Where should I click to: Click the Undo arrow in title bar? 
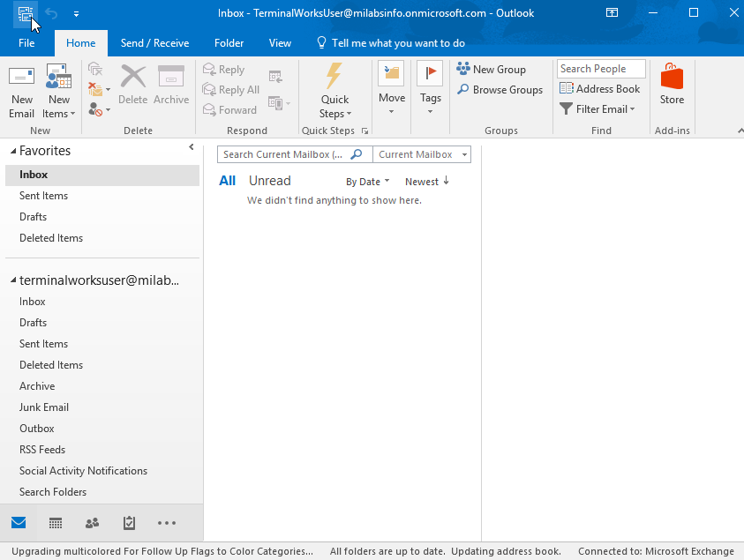[x=51, y=13]
